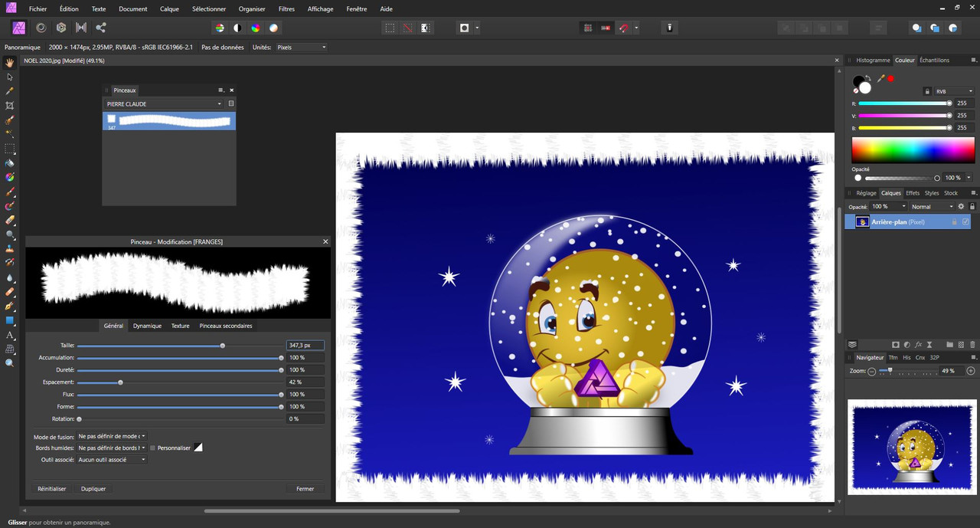Open the Fichier menu
This screenshot has height=528, width=980.
tap(38, 9)
